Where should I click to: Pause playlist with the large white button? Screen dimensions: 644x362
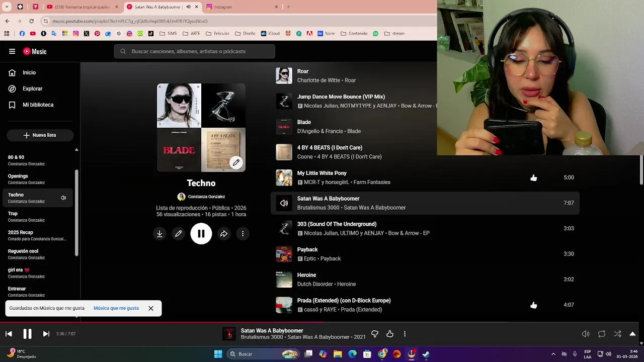click(201, 234)
